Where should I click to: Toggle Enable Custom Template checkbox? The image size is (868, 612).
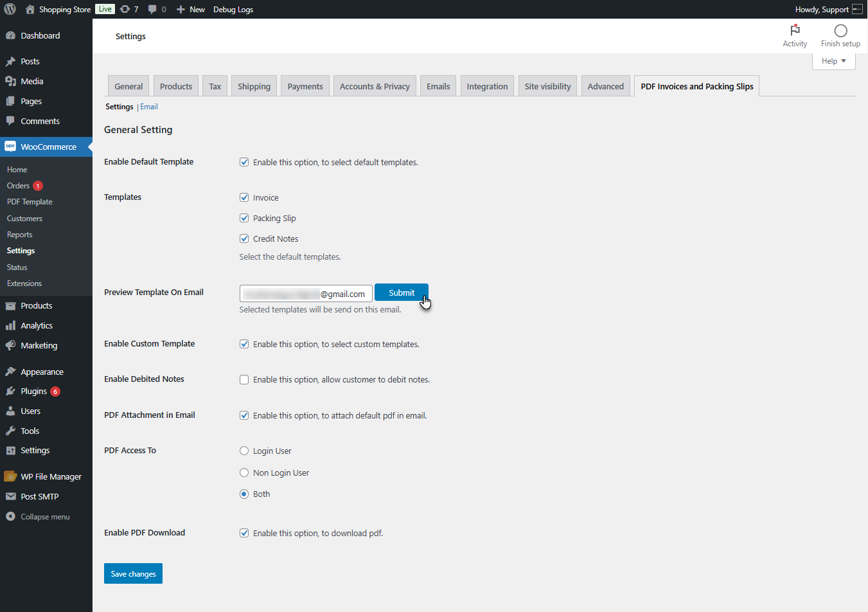point(244,344)
